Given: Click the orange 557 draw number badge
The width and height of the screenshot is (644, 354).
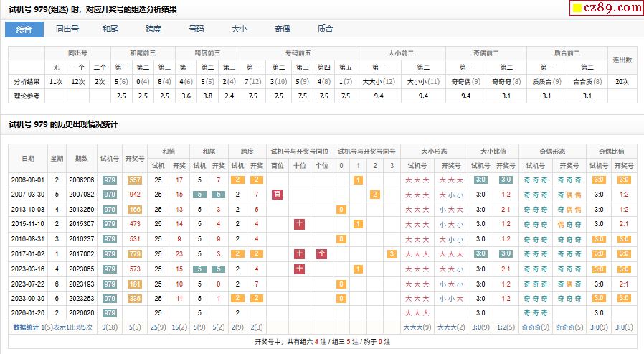Looking at the screenshot, I should pos(134,180).
